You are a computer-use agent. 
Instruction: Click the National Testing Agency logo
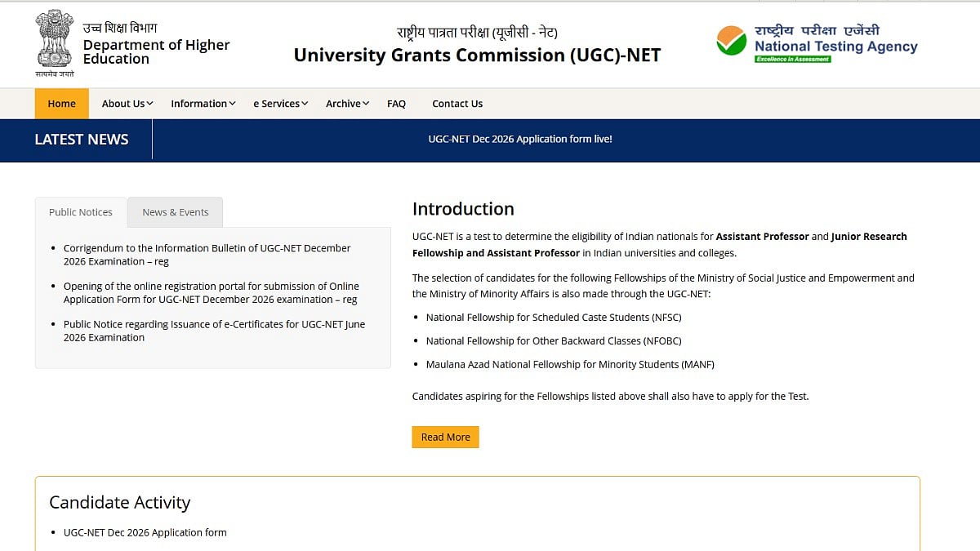click(x=817, y=43)
